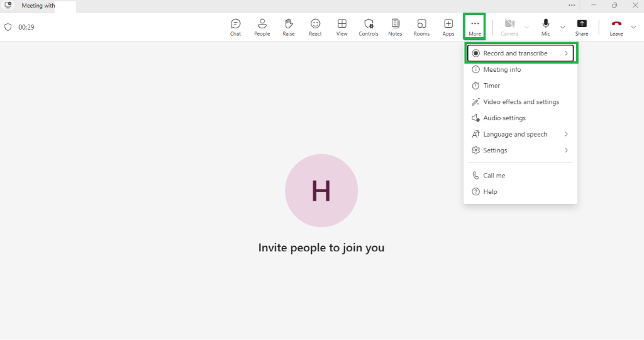Change the meeting View layout
The height and width of the screenshot is (340, 644).
pyautogui.click(x=341, y=28)
